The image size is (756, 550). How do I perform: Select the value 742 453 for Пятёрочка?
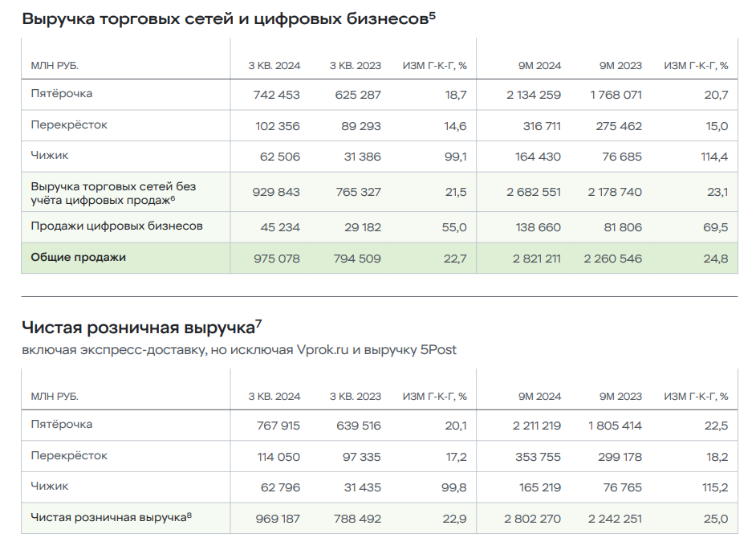click(x=276, y=95)
